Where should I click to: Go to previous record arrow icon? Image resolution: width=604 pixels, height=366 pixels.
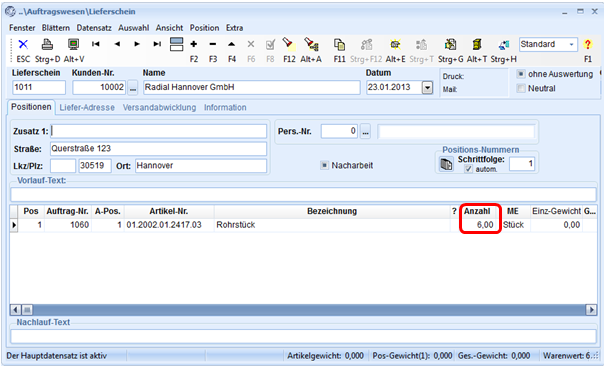[117, 44]
